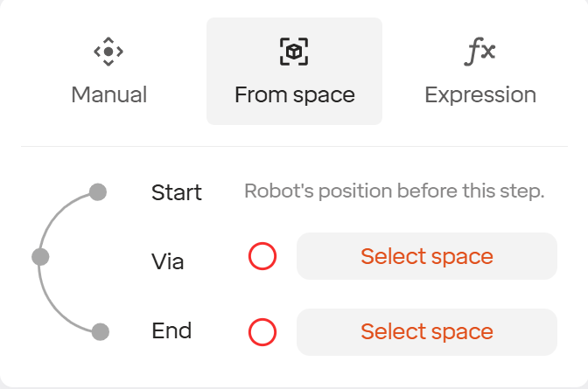Viewport: 588px width, 389px height.
Task: Open Select space for End point
Action: click(x=427, y=332)
